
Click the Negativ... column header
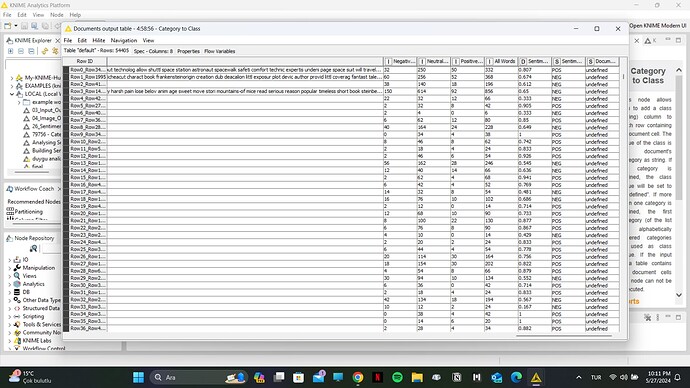[x=400, y=62]
